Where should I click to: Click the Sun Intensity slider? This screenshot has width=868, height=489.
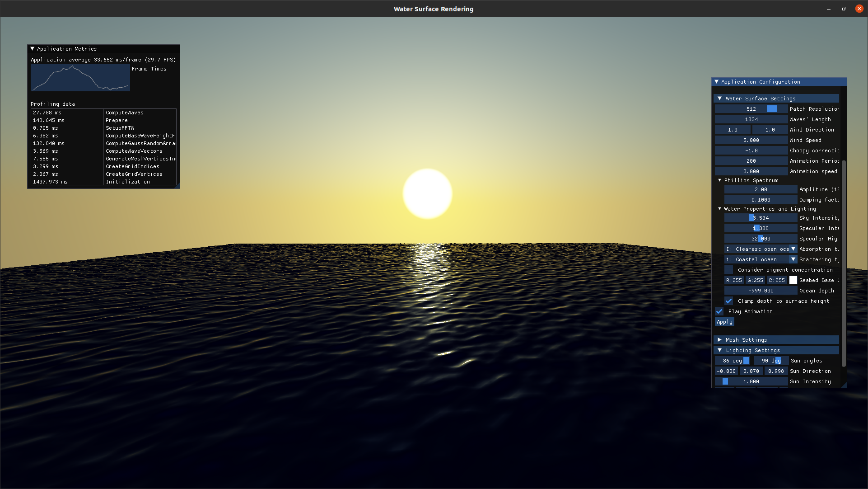click(751, 381)
